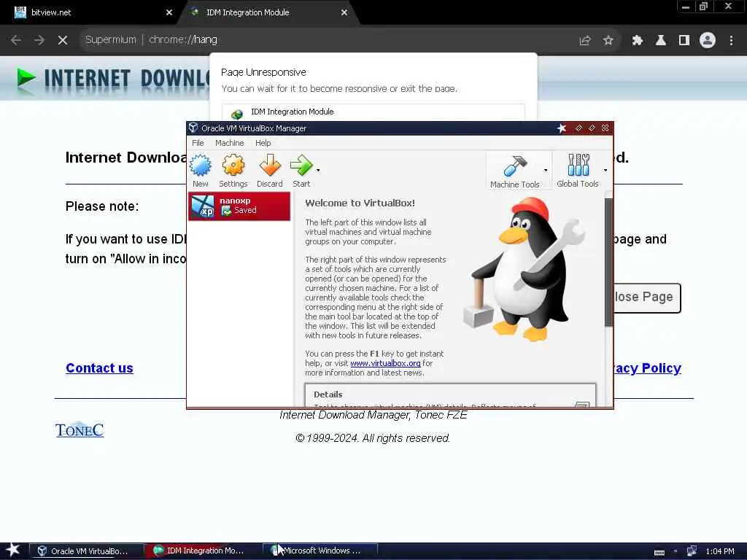The image size is (747, 560).
Task: Close the bitview.net tab
Action: coord(169,12)
